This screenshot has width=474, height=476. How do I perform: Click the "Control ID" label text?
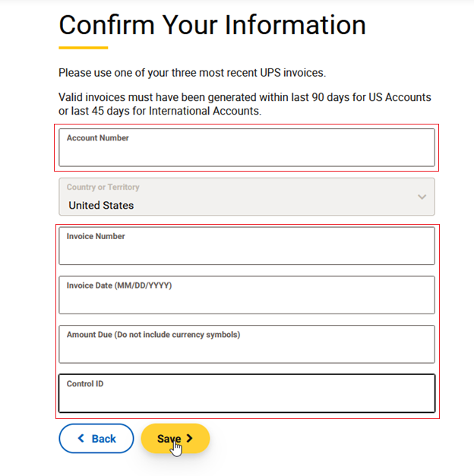click(x=85, y=384)
